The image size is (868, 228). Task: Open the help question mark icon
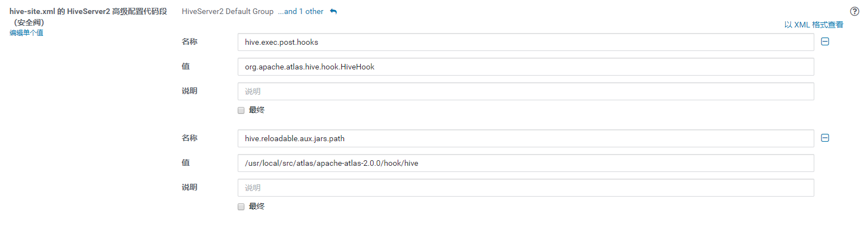click(854, 11)
